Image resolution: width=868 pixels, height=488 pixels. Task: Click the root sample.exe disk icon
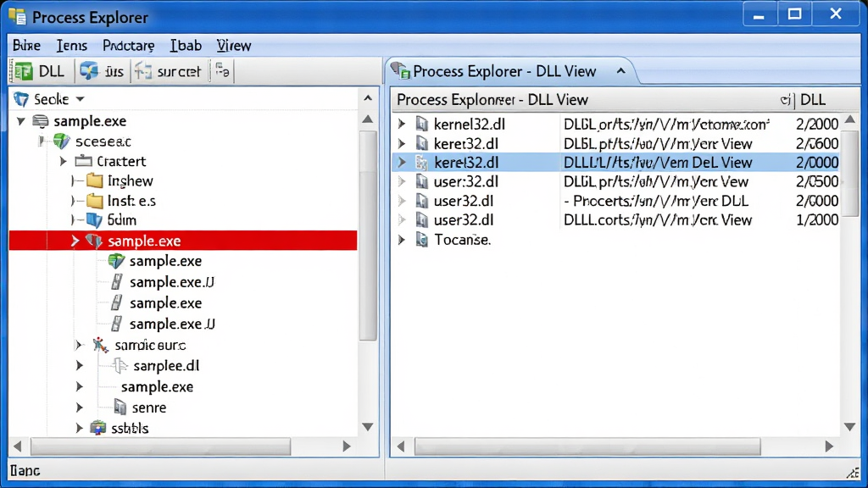coord(41,120)
